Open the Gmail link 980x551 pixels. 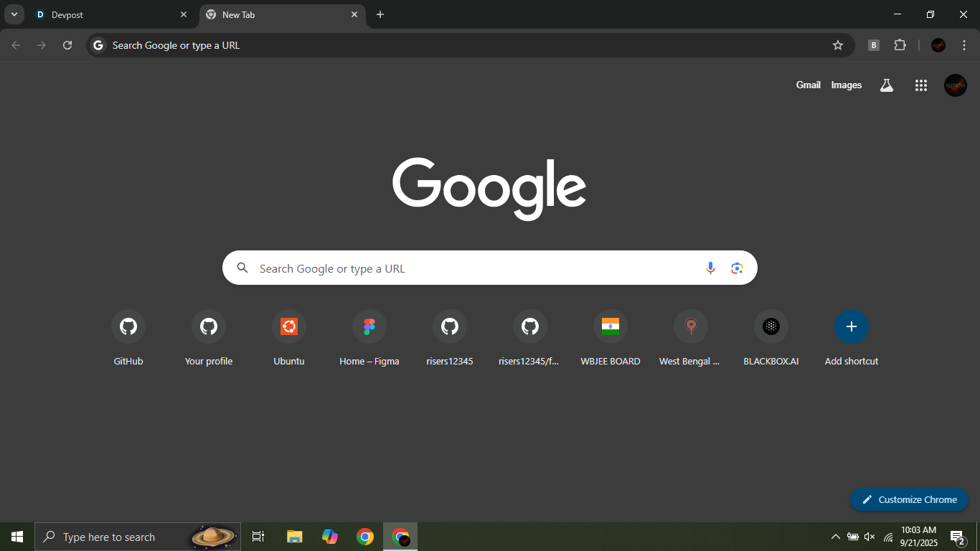808,85
